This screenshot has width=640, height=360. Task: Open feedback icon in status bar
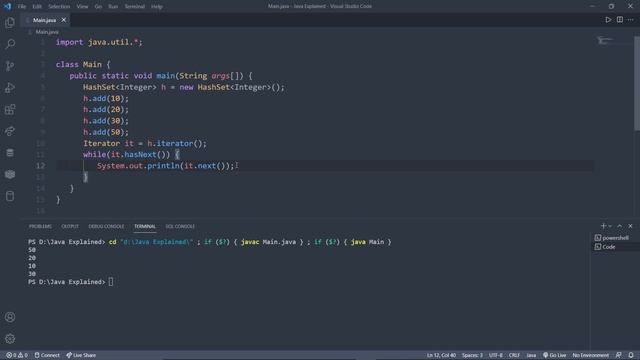pyautogui.click(x=619, y=355)
